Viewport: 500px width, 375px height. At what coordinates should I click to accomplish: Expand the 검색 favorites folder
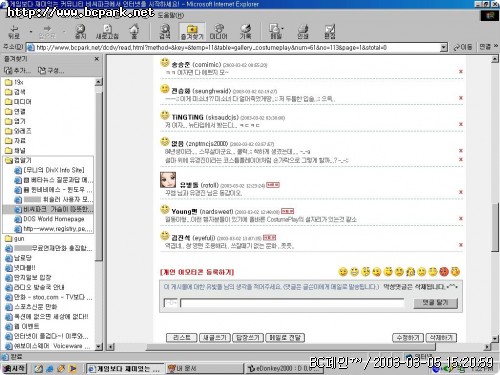(15, 92)
